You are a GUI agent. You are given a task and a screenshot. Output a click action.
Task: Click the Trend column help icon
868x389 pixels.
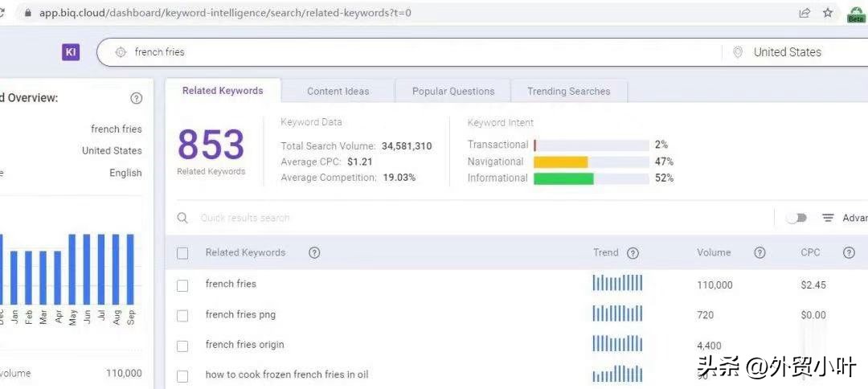point(633,253)
